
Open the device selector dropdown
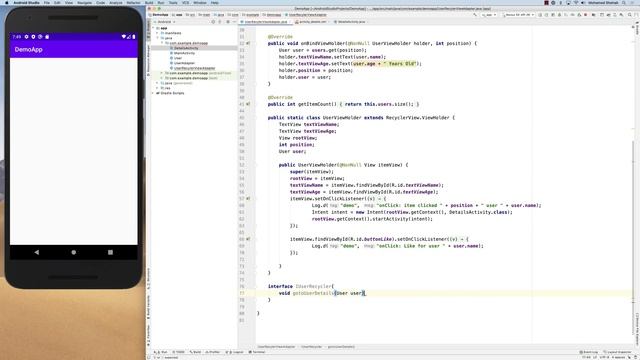518,15
